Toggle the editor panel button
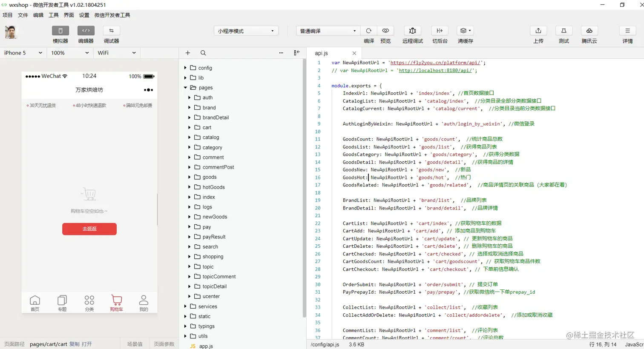This screenshot has height=349, width=644. click(x=86, y=31)
